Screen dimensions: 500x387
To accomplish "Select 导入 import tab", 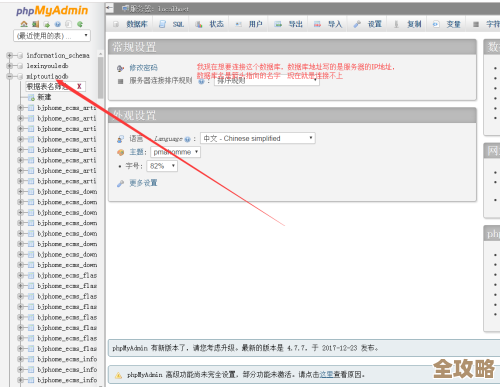I will [328, 24].
